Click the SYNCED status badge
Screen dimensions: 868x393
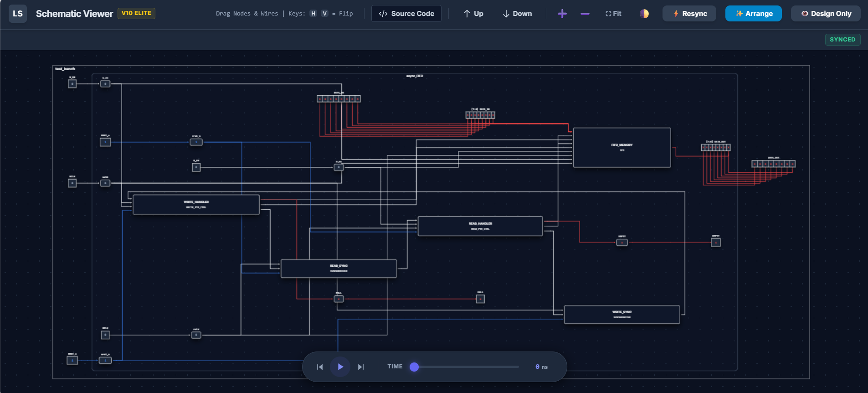pos(842,40)
